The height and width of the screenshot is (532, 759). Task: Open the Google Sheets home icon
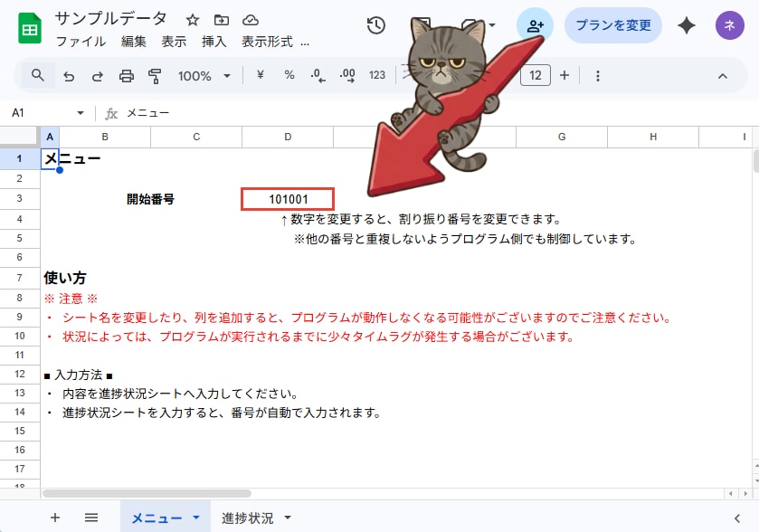click(x=30, y=29)
